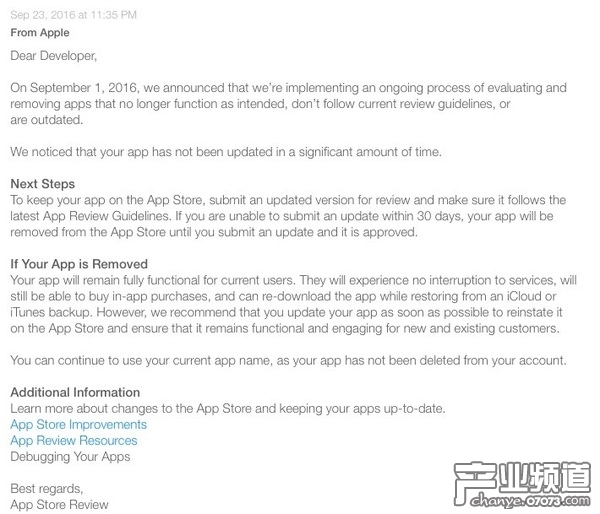Click the Additional Information heading
The height and width of the screenshot is (514, 600).
(75, 392)
